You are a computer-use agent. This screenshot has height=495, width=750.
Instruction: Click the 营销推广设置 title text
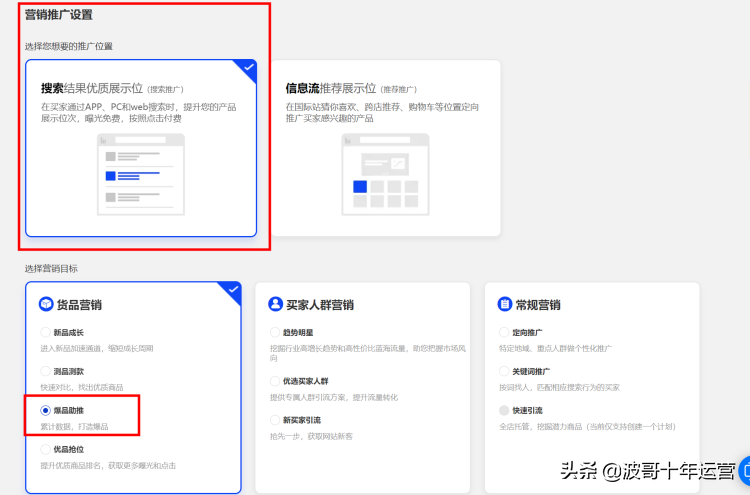tap(59, 15)
